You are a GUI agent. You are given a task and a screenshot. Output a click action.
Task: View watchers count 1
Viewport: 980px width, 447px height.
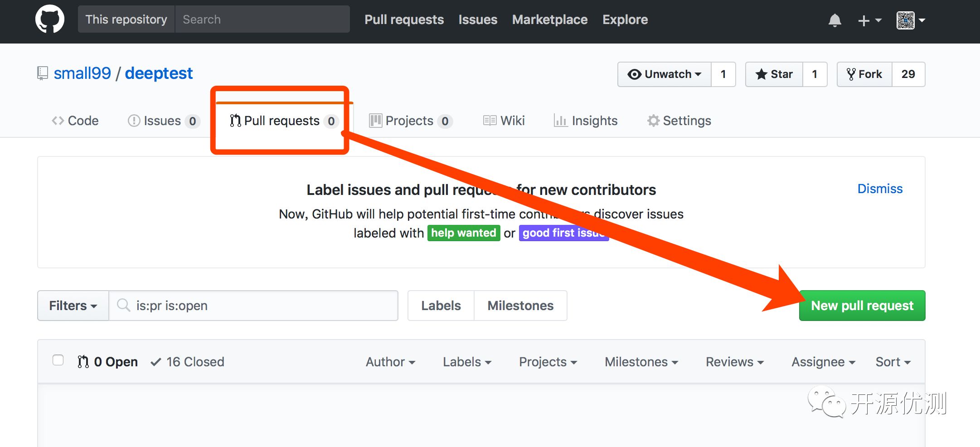click(723, 74)
